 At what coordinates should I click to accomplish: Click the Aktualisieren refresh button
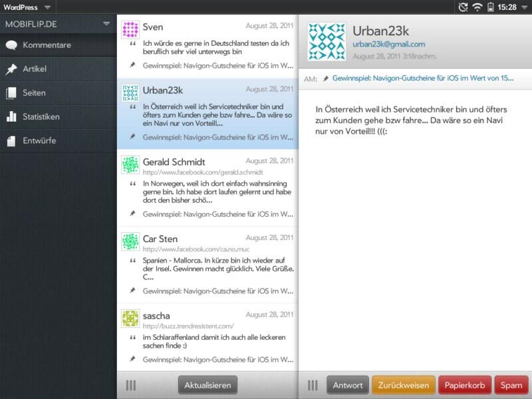(x=207, y=385)
